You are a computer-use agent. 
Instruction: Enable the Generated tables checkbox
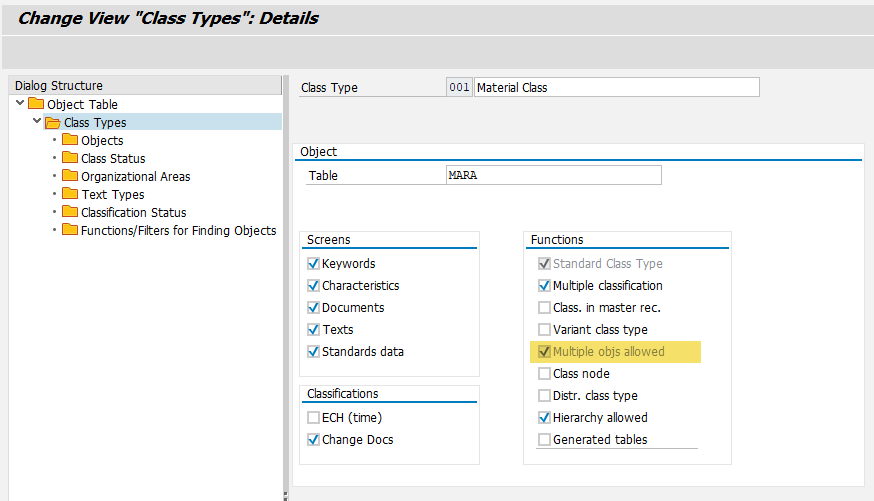544,439
